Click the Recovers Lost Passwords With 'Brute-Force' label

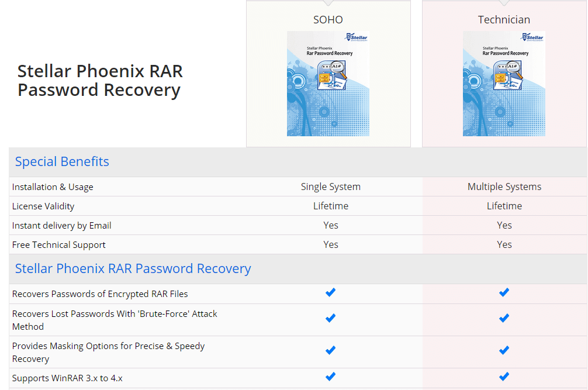(115, 320)
